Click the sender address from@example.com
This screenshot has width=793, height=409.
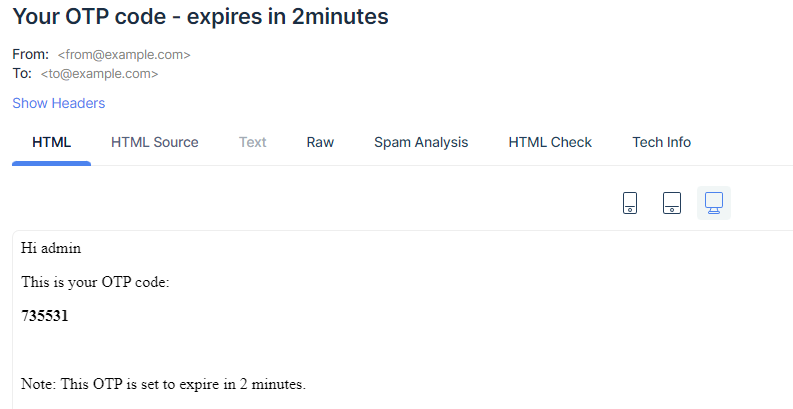click(124, 55)
